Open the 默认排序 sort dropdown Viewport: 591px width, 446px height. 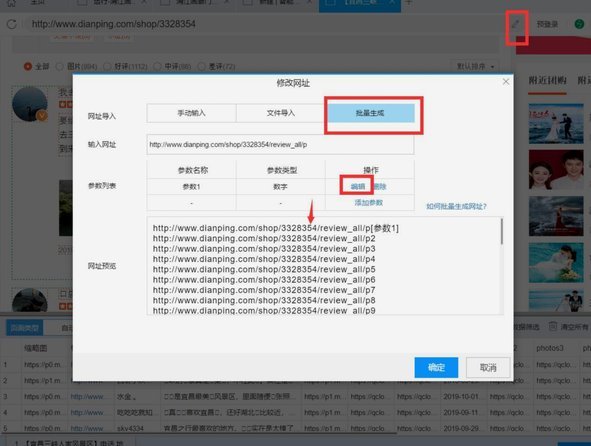475,67
